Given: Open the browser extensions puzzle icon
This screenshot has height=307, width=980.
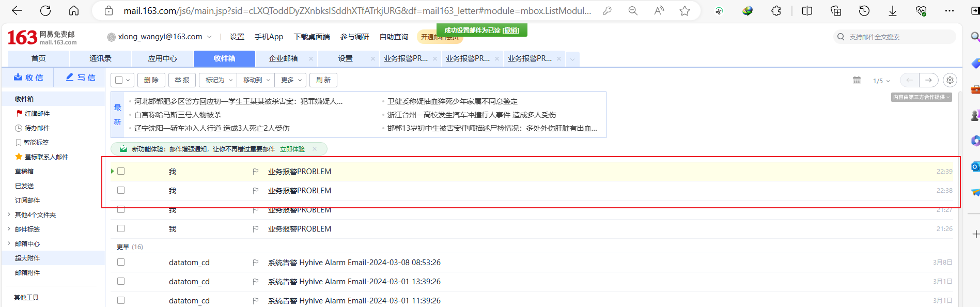Looking at the screenshot, I should (776, 10).
